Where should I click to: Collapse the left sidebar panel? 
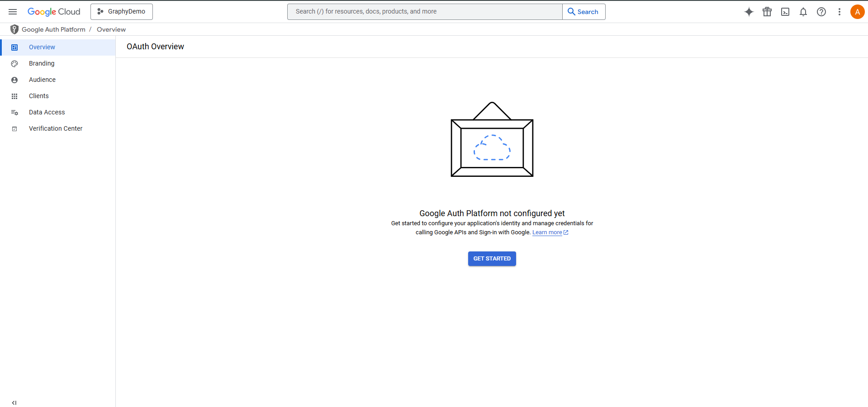pos(14,402)
